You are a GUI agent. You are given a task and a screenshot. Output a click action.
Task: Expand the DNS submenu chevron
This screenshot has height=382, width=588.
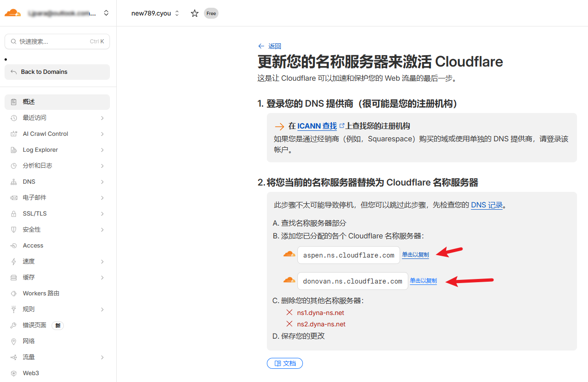pyautogui.click(x=102, y=182)
